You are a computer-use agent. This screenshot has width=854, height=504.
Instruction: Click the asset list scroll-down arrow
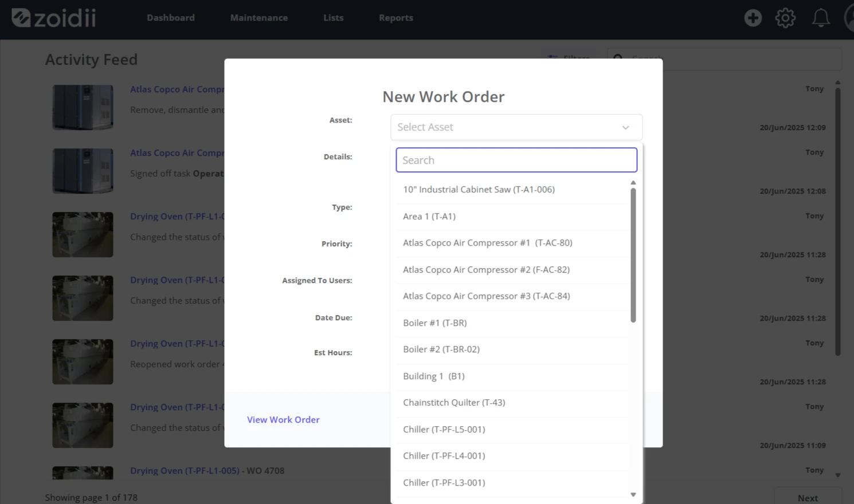633,494
